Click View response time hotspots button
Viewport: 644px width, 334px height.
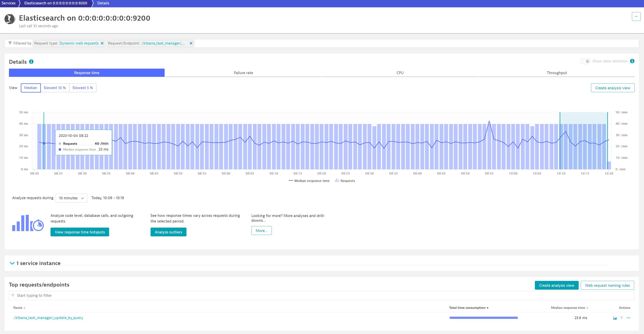pos(80,232)
